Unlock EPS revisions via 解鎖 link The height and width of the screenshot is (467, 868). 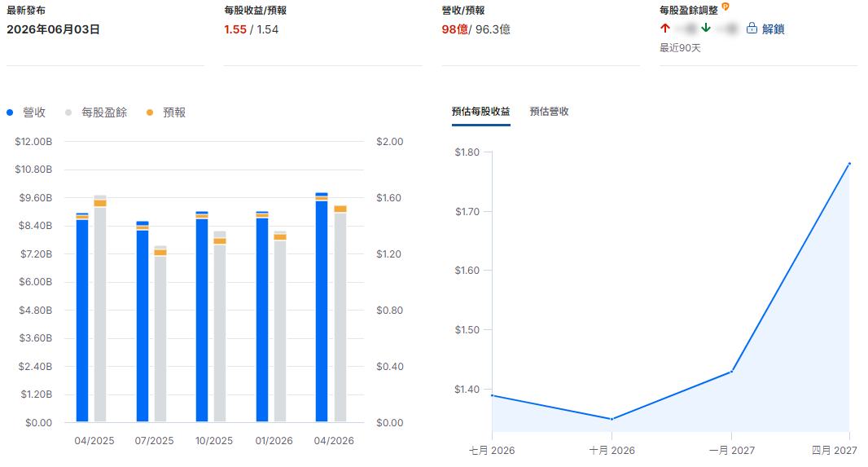click(773, 29)
